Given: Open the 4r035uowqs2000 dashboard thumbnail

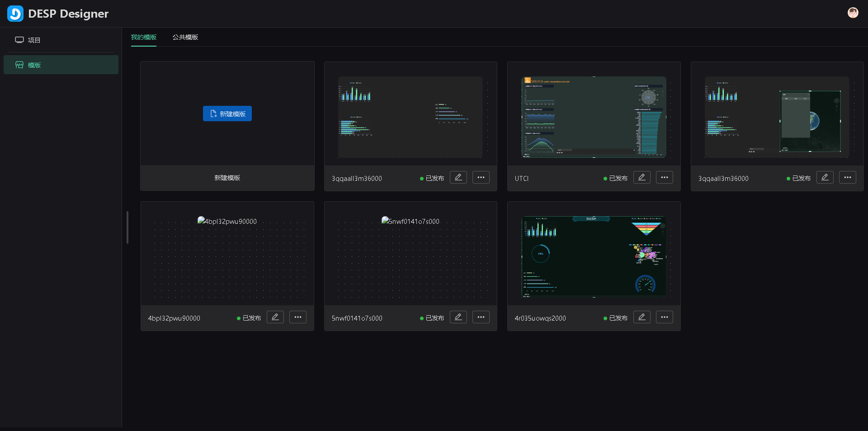Looking at the screenshot, I should point(594,256).
